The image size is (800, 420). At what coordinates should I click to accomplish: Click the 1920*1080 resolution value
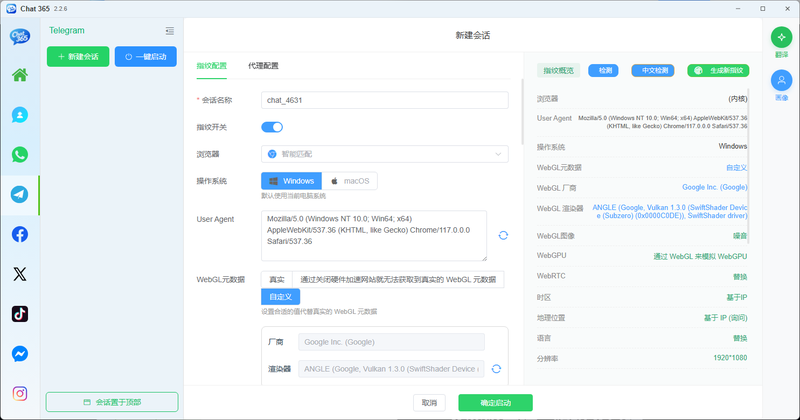tap(730, 358)
